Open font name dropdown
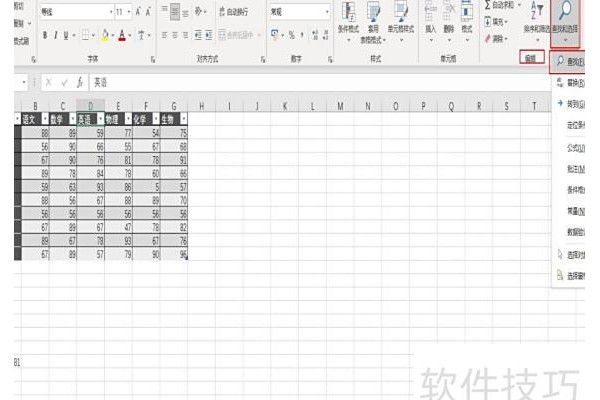The width and height of the screenshot is (600, 400). (111, 12)
